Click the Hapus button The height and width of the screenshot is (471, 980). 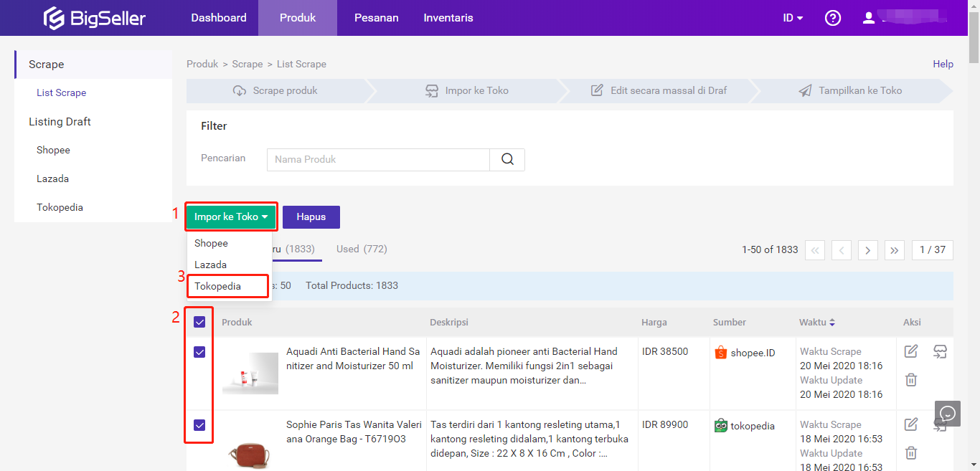pyautogui.click(x=311, y=217)
